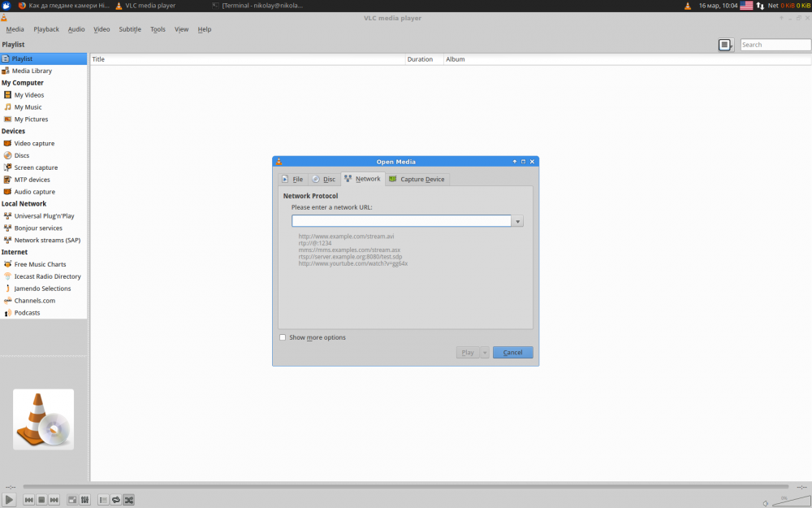This screenshot has height=508, width=812.
Task: Enable the Show more options checkbox
Action: (283, 337)
